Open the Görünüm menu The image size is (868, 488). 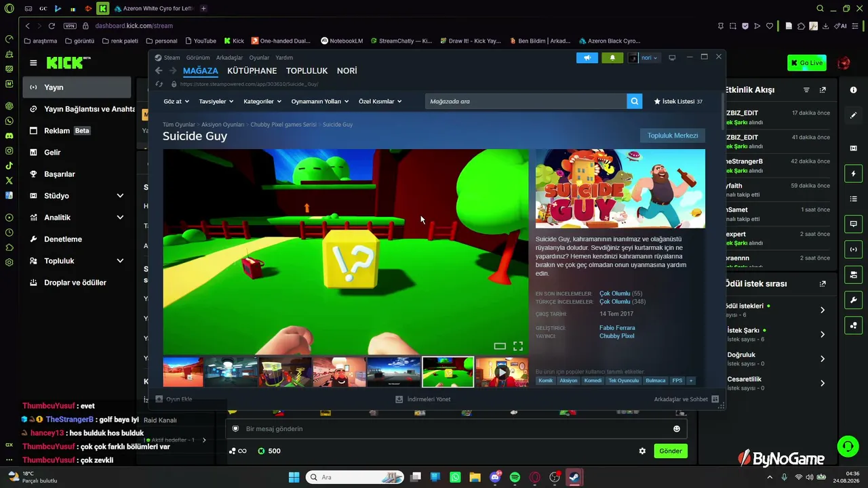[x=198, y=58]
